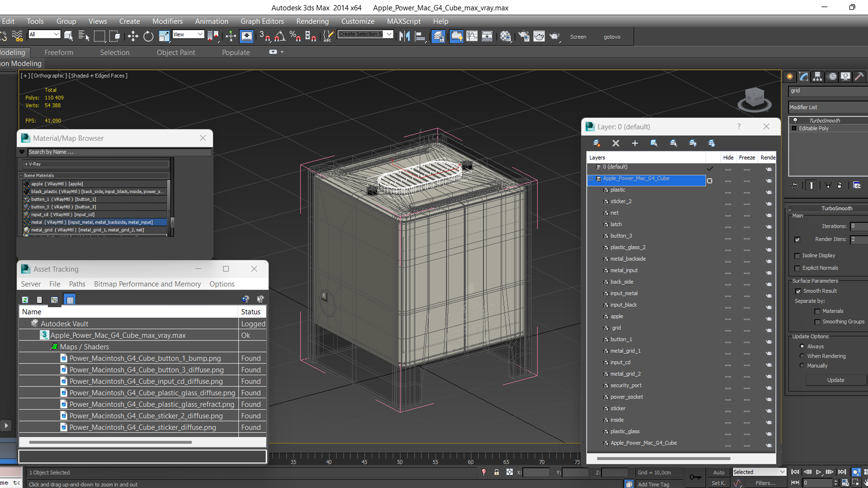
Task: Toggle the 3D Snaps tool
Action: point(265,37)
